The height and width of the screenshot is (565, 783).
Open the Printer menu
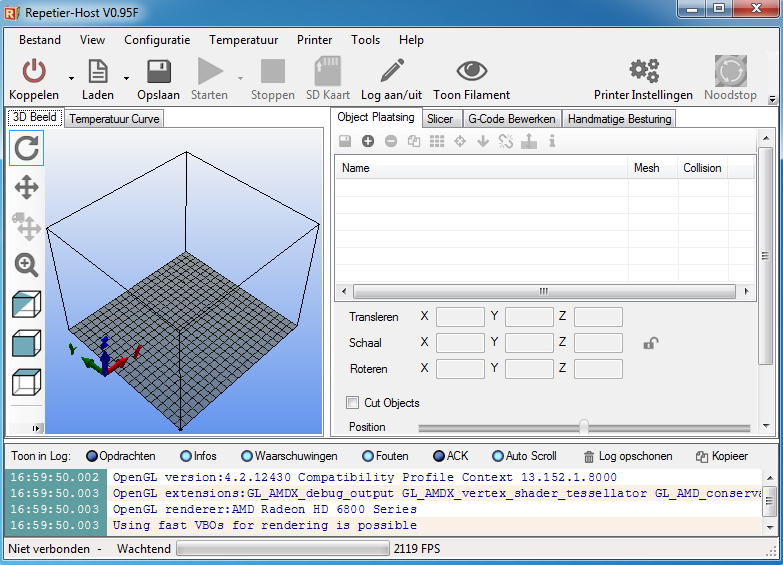coord(315,40)
